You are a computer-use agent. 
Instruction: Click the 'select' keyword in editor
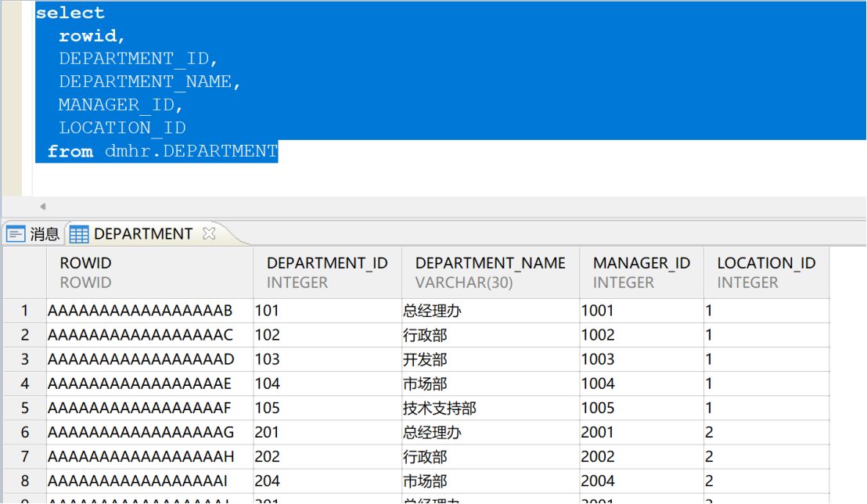tap(70, 13)
